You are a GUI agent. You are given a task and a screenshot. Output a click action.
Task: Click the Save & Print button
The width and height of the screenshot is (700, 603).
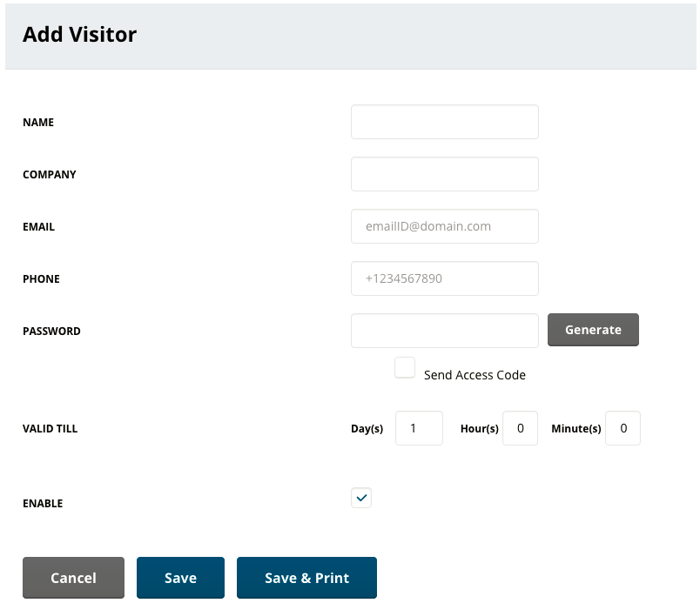[x=306, y=578]
